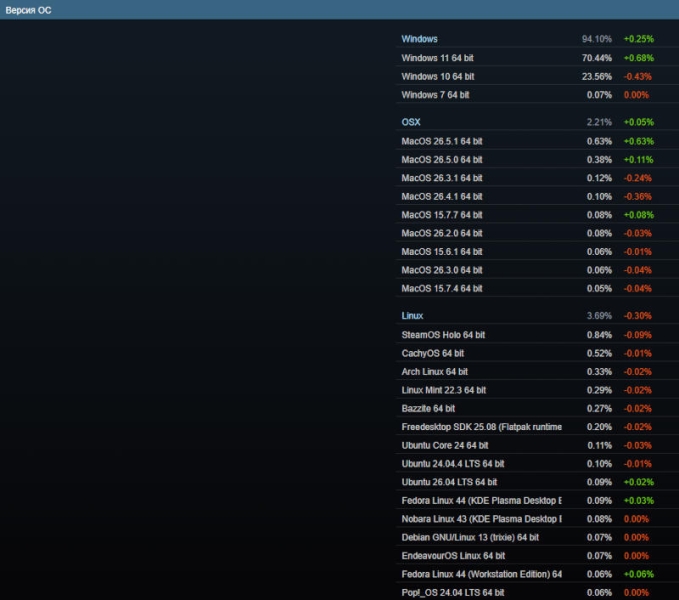Select the Windows category heading
679x600 pixels.
pos(419,39)
